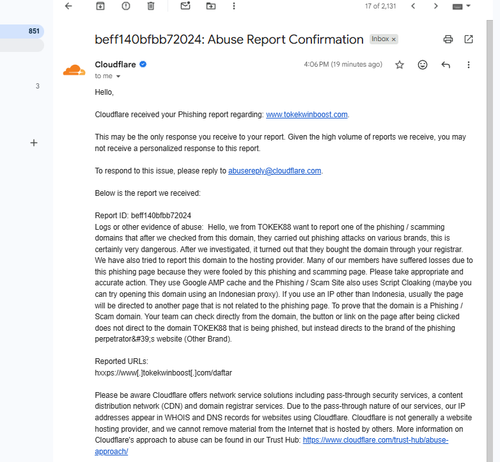Reply to the Cloudflare message
This screenshot has height=462, width=500.
[x=446, y=65]
